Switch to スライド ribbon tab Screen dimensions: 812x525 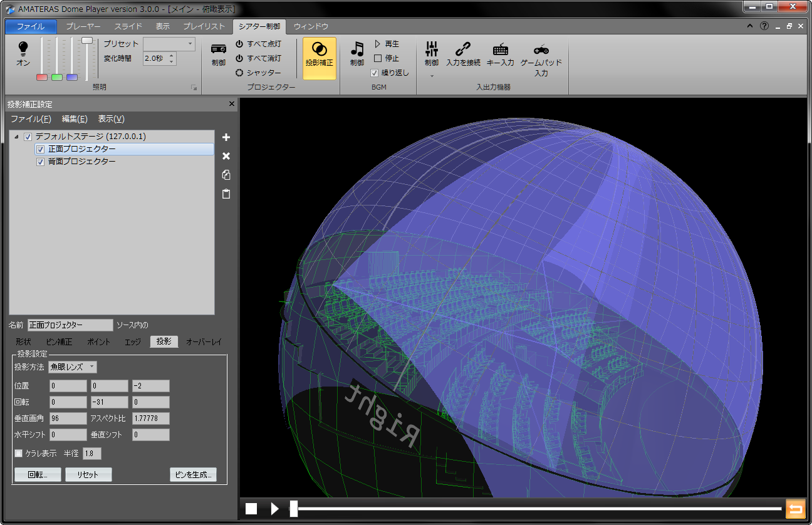coord(128,26)
